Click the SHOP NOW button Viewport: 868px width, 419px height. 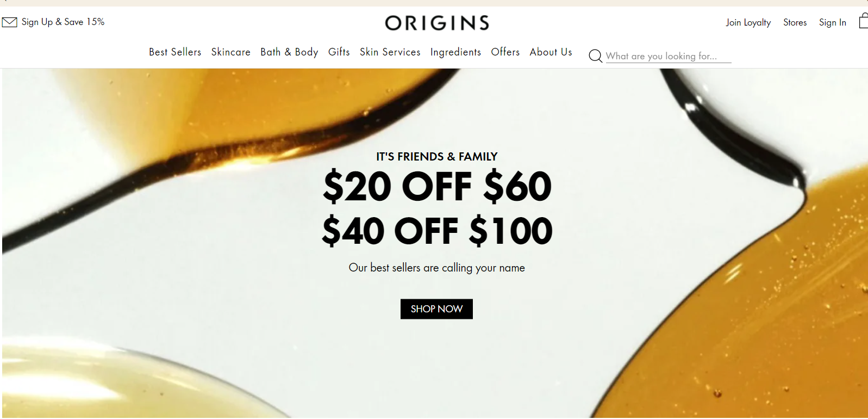[x=436, y=309]
